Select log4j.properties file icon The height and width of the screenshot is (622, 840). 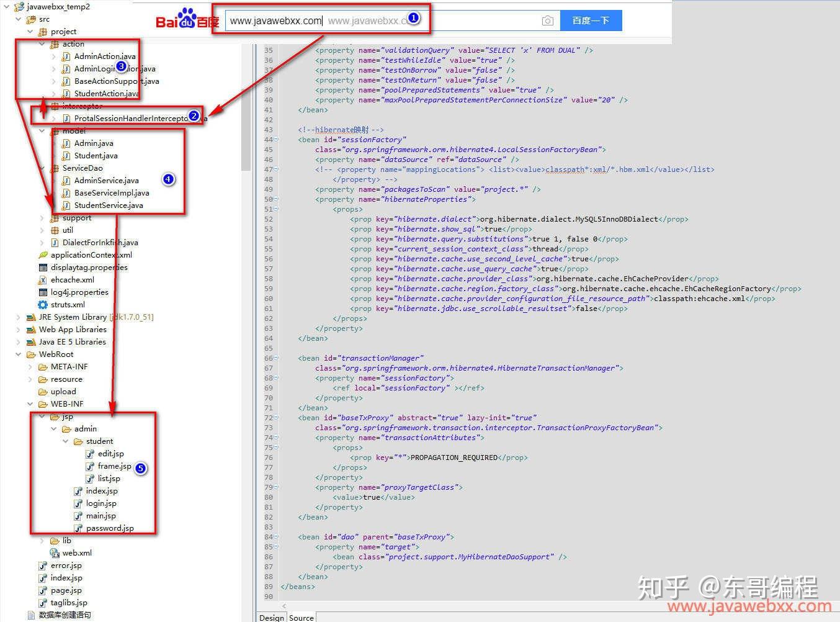(x=43, y=292)
